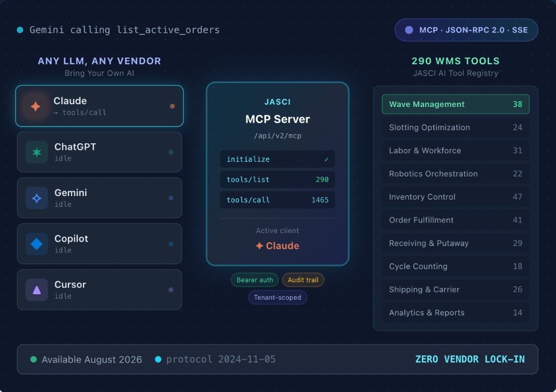Click the purple dot in MCP JSON-RPC badge
Screen dimensions: 556x392
coord(409,30)
